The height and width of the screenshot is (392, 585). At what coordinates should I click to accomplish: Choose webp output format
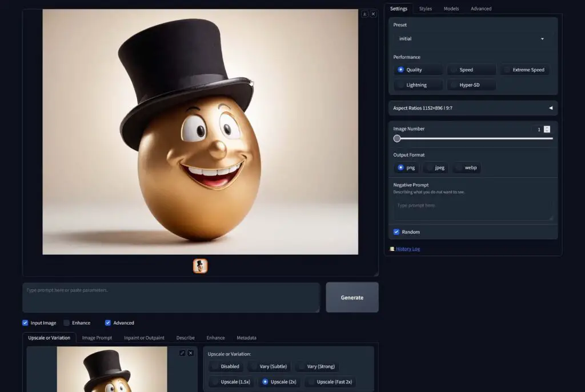[x=466, y=167]
